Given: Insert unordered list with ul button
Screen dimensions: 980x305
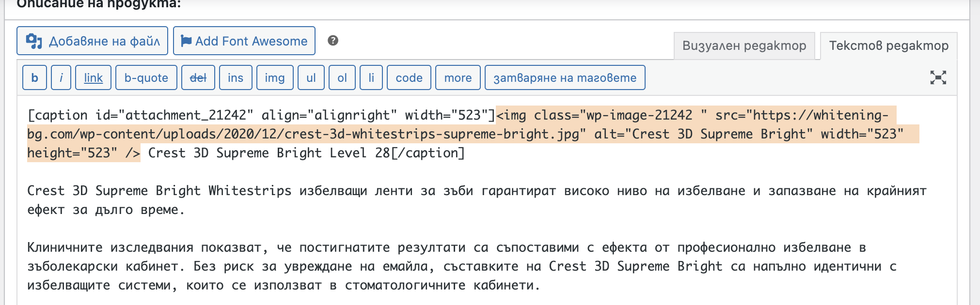Looking at the screenshot, I should [x=311, y=77].
